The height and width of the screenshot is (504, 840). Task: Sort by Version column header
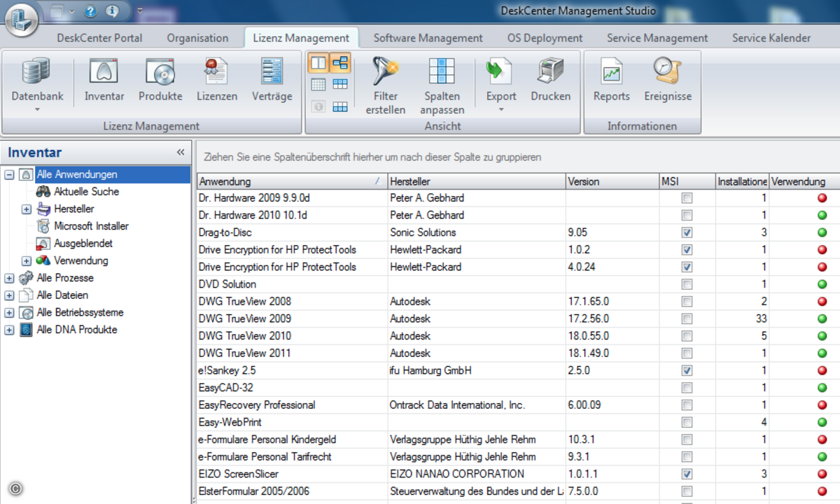click(x=612, y=181)
